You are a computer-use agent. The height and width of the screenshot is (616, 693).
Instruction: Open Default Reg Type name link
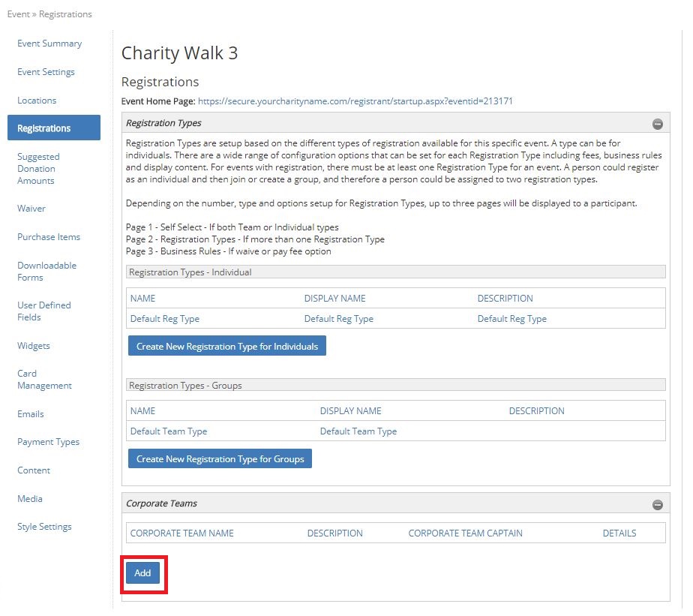pos(165,318)
